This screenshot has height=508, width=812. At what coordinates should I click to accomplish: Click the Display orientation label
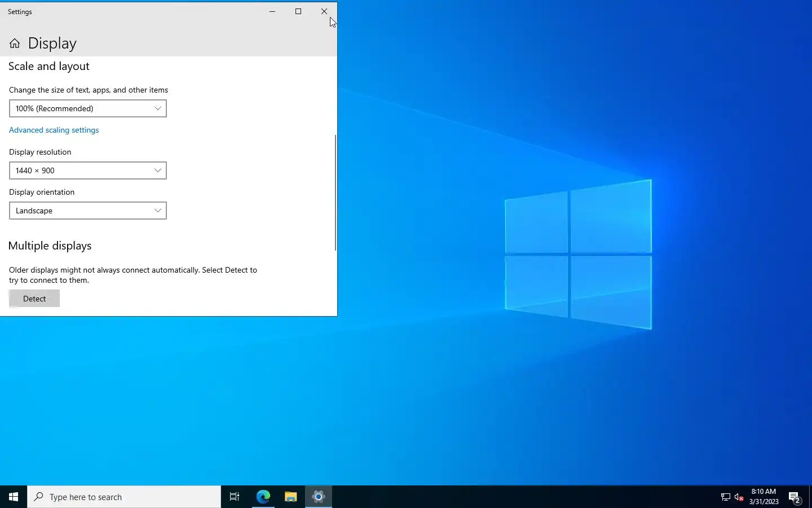42,192
